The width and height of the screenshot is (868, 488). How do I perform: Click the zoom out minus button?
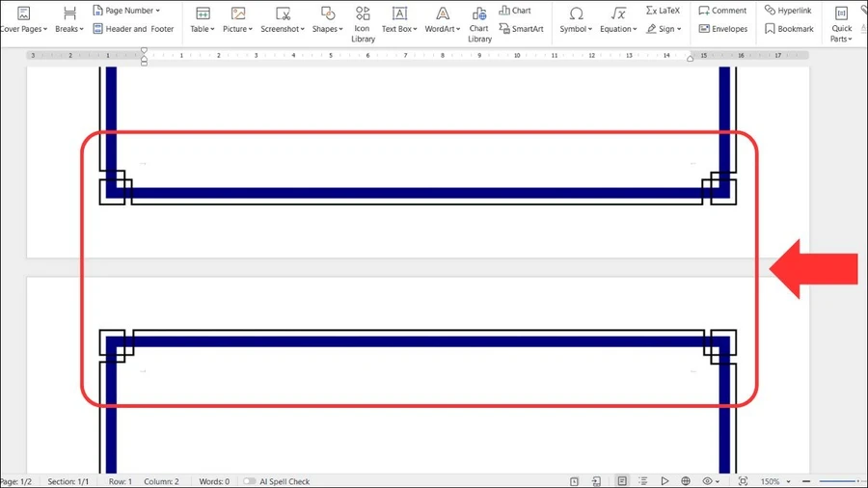click(x=806, y=481)
